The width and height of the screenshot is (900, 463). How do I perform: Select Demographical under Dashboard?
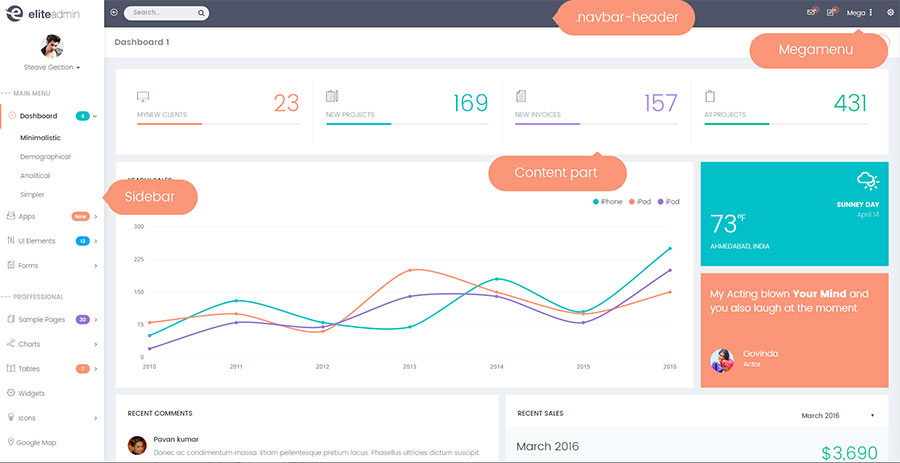pos(45,156)
